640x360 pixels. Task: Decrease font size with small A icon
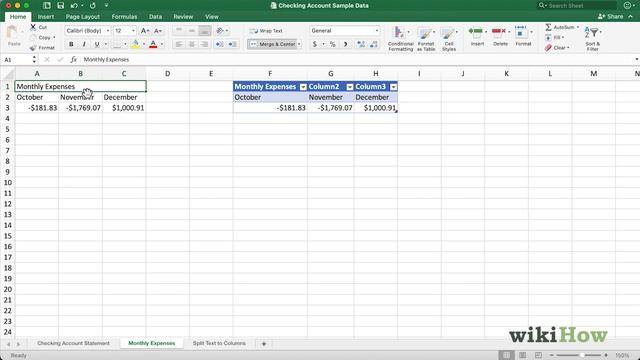point(158,31)
